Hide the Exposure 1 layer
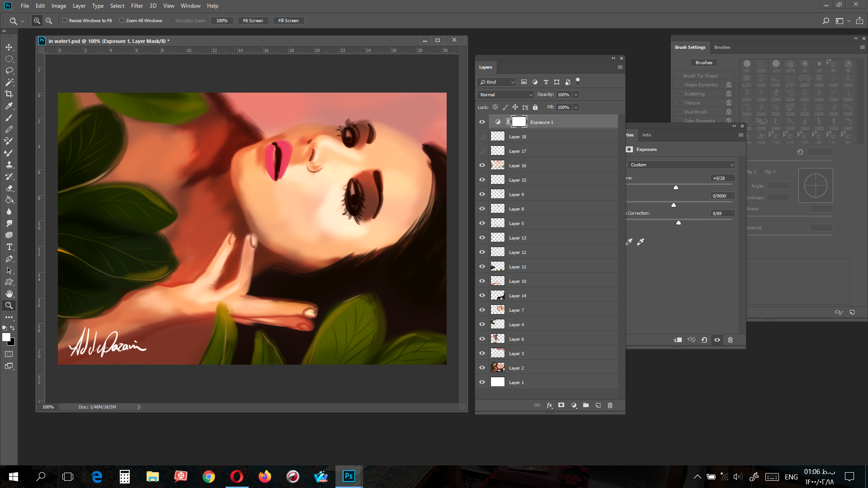This screenshot has height=488, width=868. (482, 122)
